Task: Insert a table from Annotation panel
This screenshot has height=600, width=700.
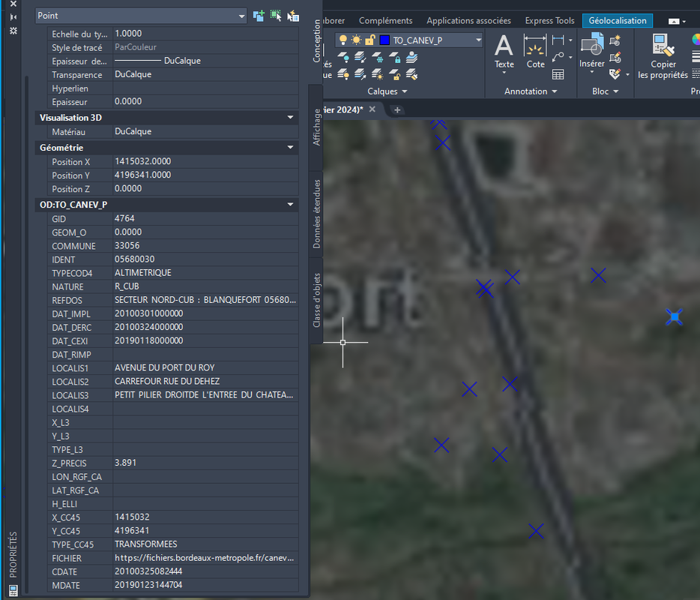Action: click(558, 74)
